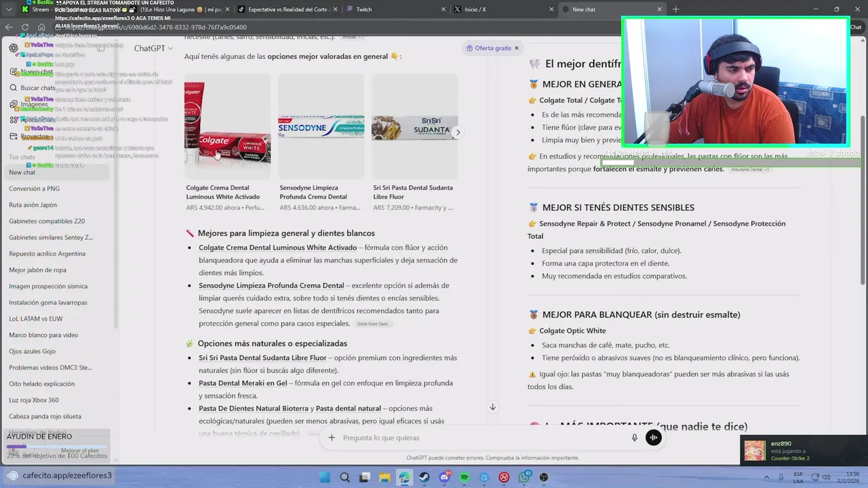Start voice dictation in ChatGPT prompt
The height and width of the screenshot is (488, 868).
point(635,438)
